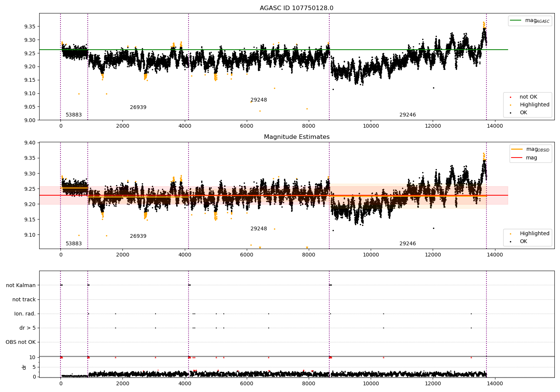Viewport: 560px width, 392px height.
Task: Select OBSID label 29248 in the top panel
Action: (x=259, y=100)
